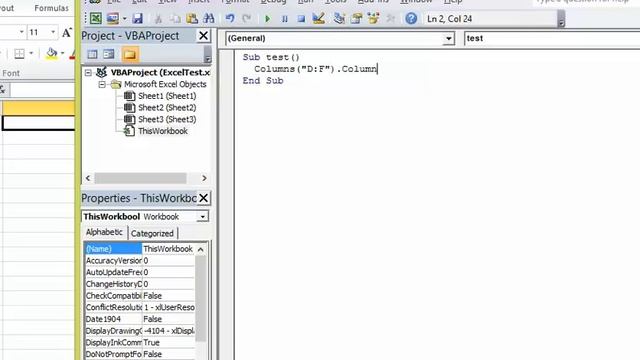Toggle Design Mode icon
The width and height of the screenshot is (640, 360).
(318, 18)
